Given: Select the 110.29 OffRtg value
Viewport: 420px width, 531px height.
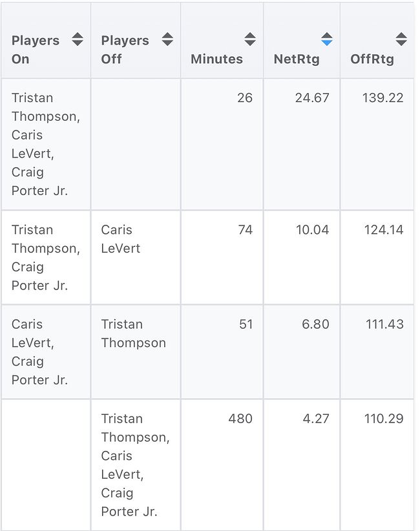Looking at the screenshot, I should (384, 419).
